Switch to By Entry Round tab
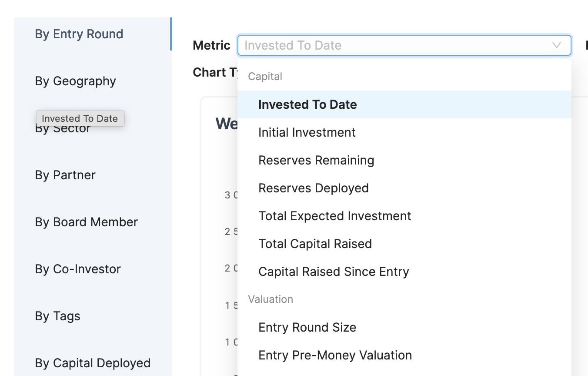The image size is (588, 376). [79, 34]
